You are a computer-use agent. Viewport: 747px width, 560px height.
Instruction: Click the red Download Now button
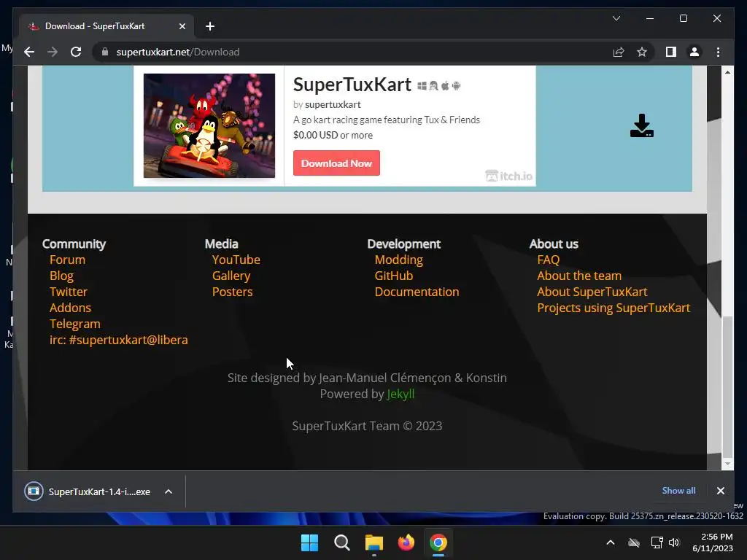(336, 163)
